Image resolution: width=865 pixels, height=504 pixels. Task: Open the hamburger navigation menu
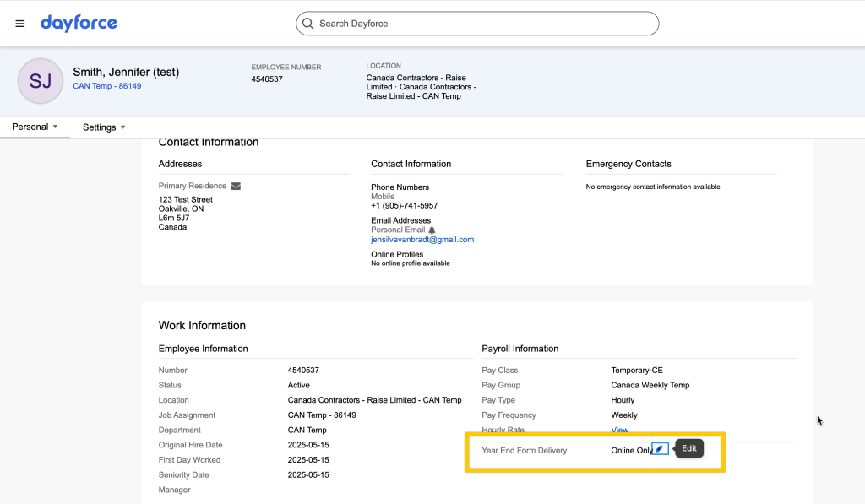pos(20,24)
